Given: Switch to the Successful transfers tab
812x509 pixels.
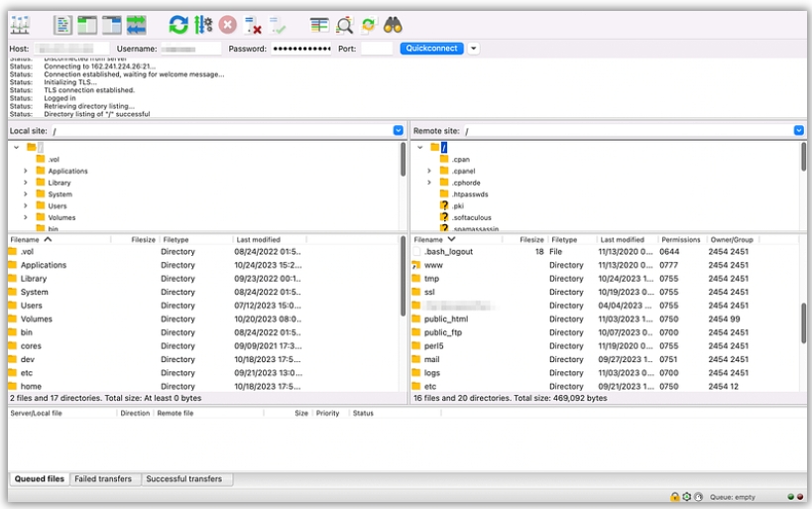Looking at the screenshot, I should 184,479.
